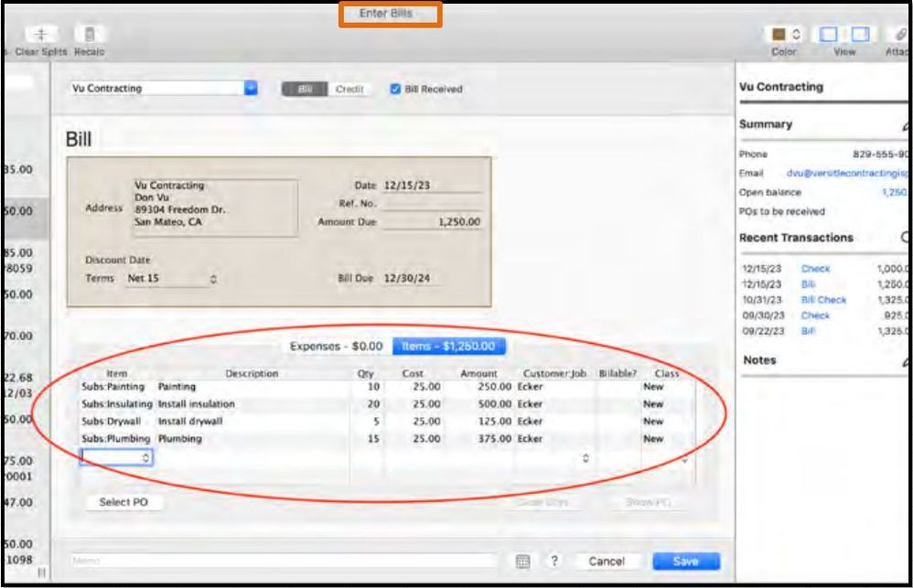Click the Item column header

coord(116,373)
